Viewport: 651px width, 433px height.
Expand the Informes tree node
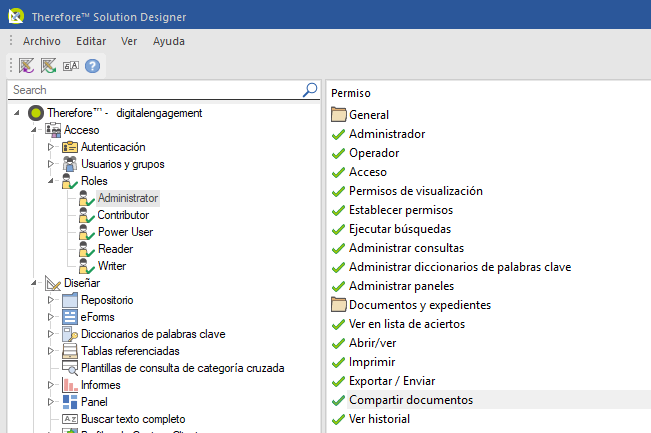[51, 385]
